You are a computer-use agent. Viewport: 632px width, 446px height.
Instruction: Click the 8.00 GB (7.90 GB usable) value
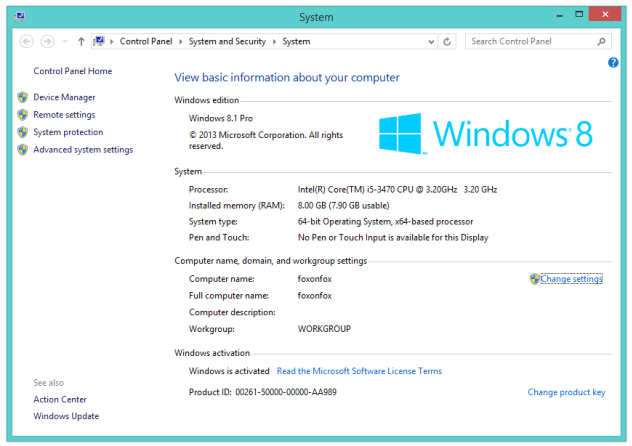(x=343, y=205)
